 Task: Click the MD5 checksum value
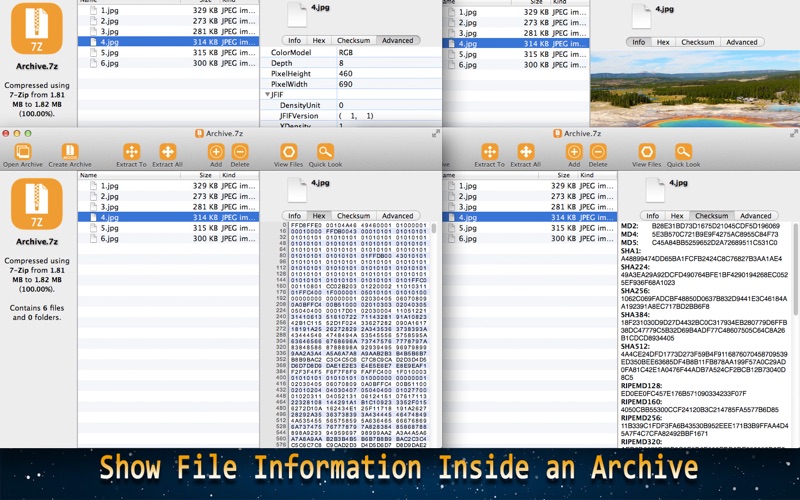pyautogui.click(x=714, y=242)
